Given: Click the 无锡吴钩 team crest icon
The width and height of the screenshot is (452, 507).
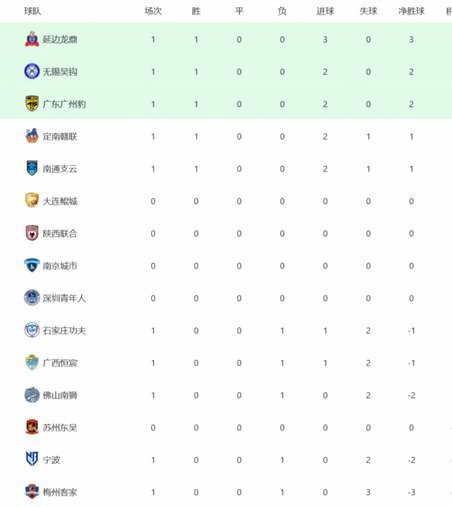Looking at the screenshot, I should [x=32, y=71].
